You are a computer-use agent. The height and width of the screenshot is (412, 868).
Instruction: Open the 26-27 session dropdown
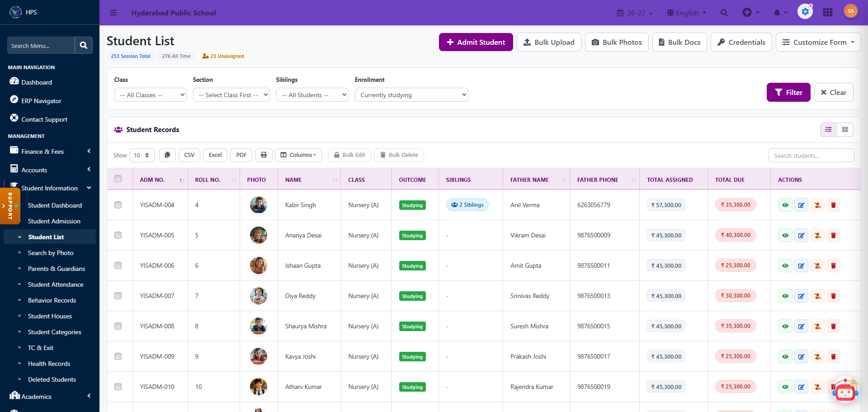click(x=635, y=13)
